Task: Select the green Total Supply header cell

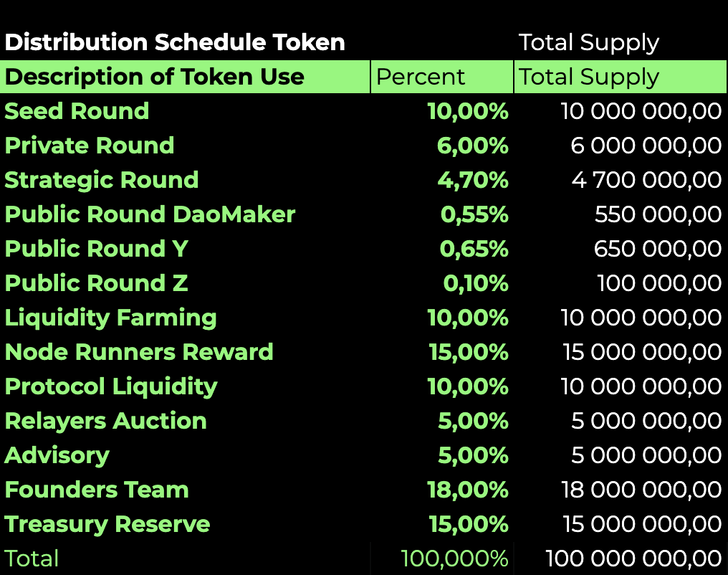Action: pyautogui.click(x=621, y=77)
